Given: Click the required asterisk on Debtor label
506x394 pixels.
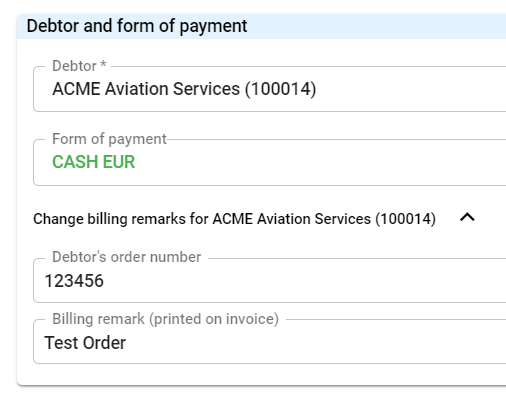Looking at the screenshot, I should [103, 64].
